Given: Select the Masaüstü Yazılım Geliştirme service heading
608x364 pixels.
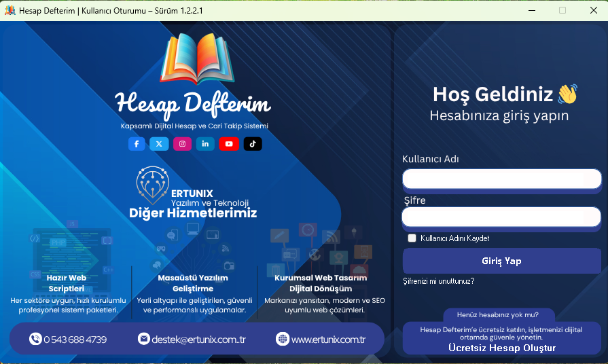Looking at the screenshot, I should [193, 283].
